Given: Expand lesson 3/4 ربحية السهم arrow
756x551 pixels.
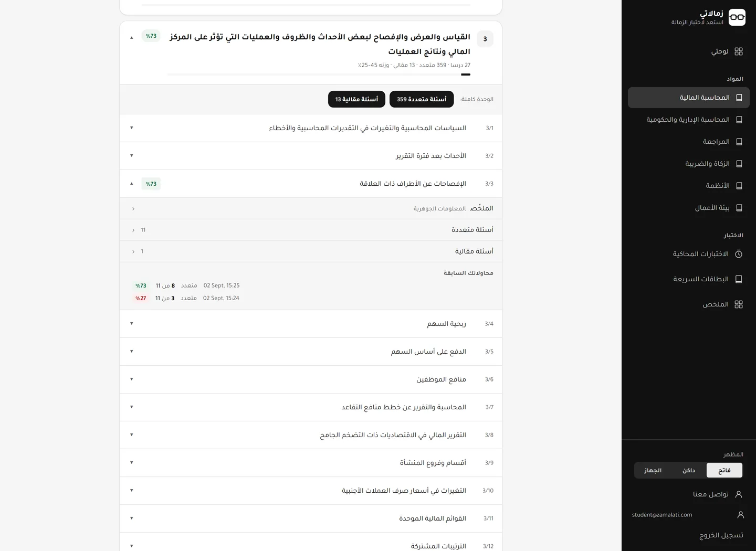Looking at the screenshot, I should 132,323.
